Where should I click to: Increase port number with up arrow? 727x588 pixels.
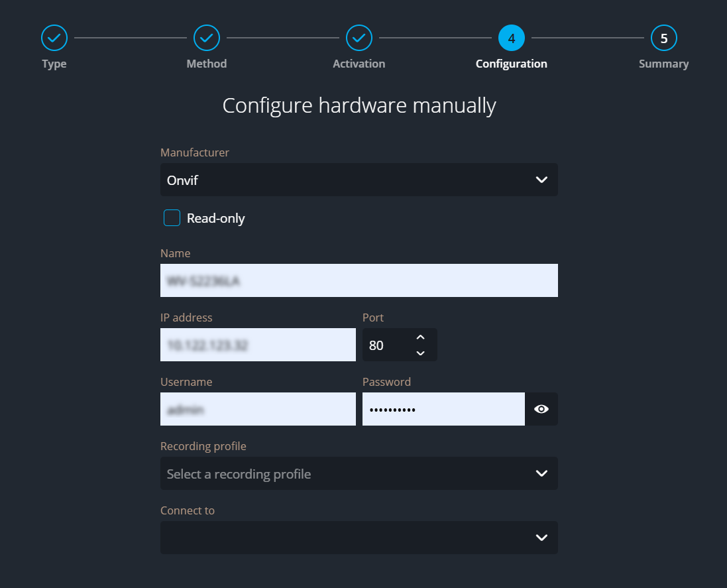point(420,337)
